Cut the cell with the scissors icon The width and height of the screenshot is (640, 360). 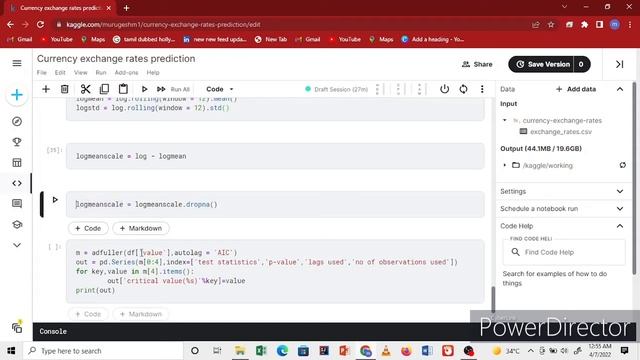(85, 89)
